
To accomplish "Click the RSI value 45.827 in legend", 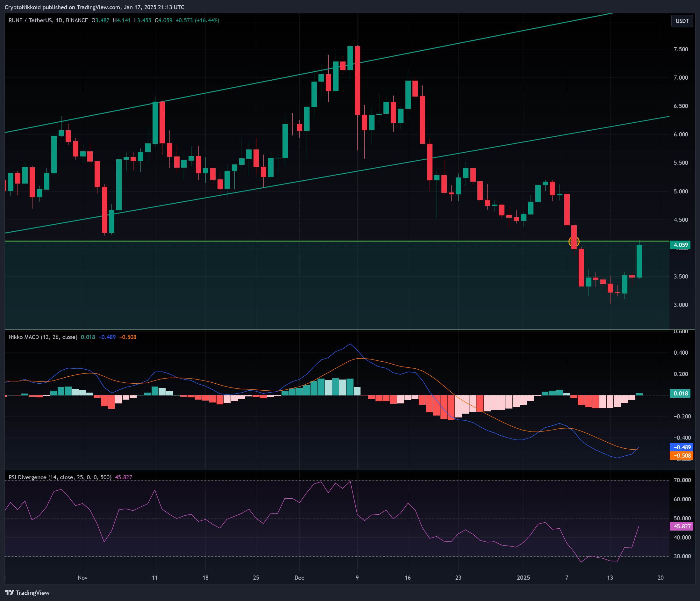I will tap(124, 478).
